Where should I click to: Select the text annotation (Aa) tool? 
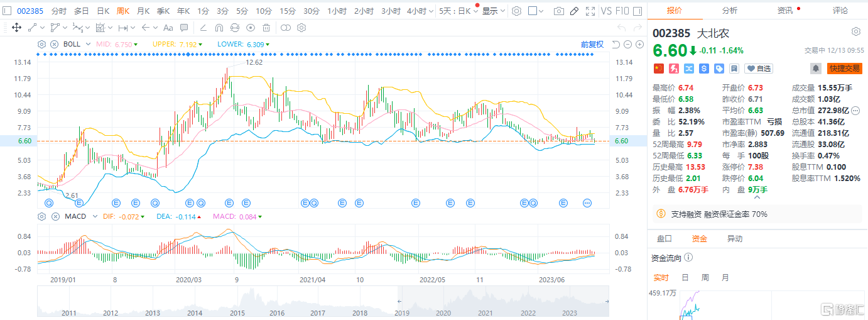168,28
